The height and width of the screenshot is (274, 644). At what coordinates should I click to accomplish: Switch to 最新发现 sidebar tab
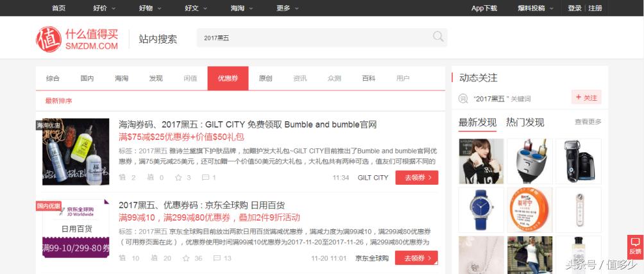tap(478, 122)
